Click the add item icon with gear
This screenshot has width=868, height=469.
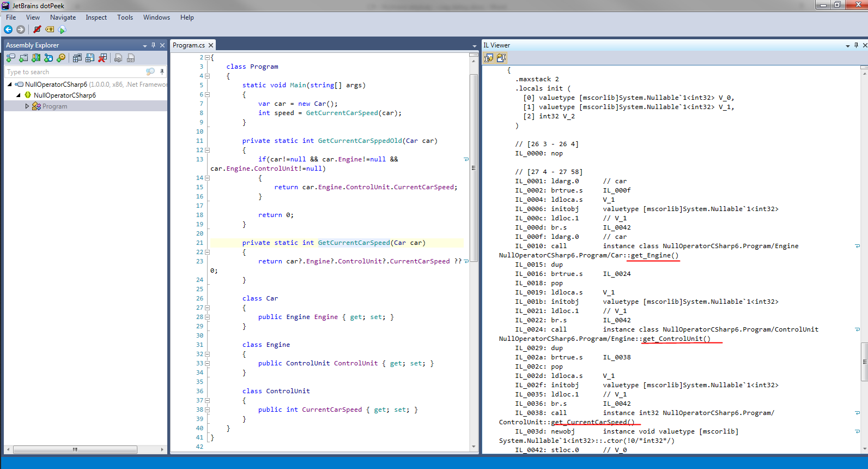tap(61, 58)
